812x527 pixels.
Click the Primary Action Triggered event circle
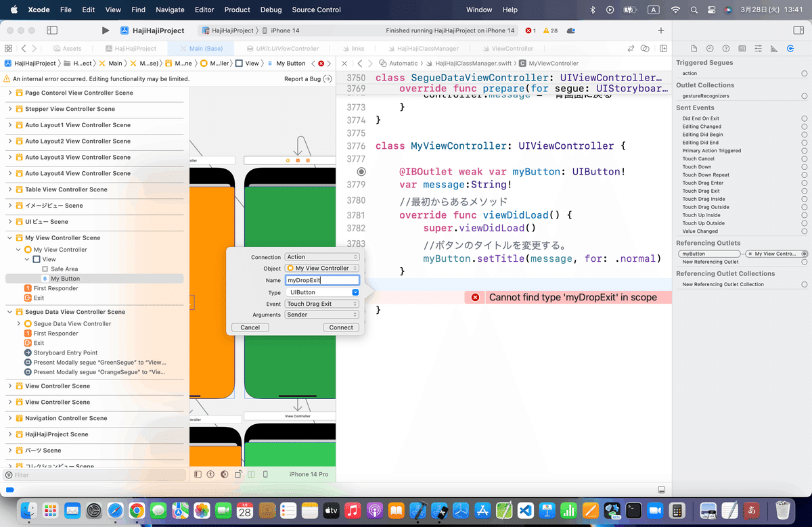804,151
